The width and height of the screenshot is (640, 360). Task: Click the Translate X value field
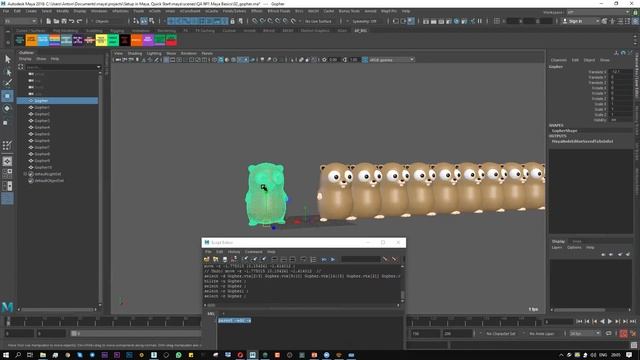click(x=621, y=72)
